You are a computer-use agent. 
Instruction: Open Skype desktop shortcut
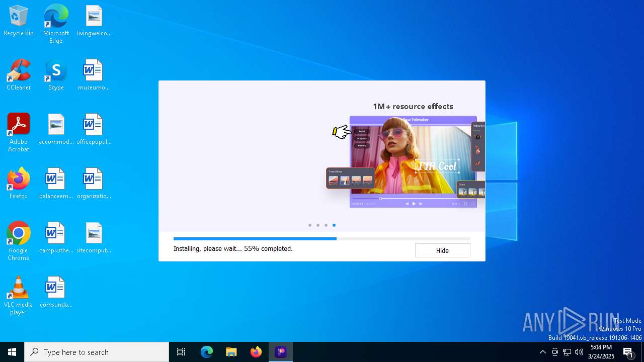[56, 75]
